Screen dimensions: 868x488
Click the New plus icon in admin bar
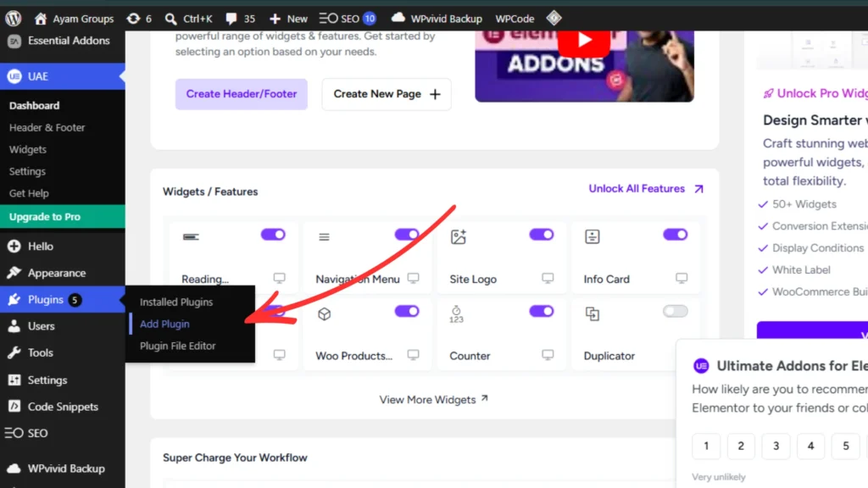(x=275, y=19)
